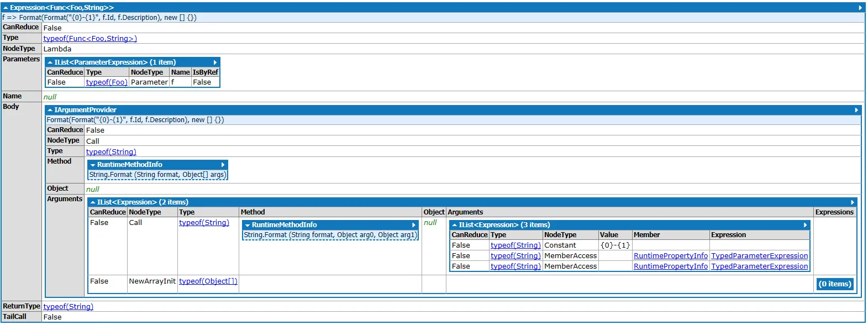Click the 'Arguments' row label in Body
The height and width of the screenshot is (330, 868).
pyautogui.click(x=65, y=199)
